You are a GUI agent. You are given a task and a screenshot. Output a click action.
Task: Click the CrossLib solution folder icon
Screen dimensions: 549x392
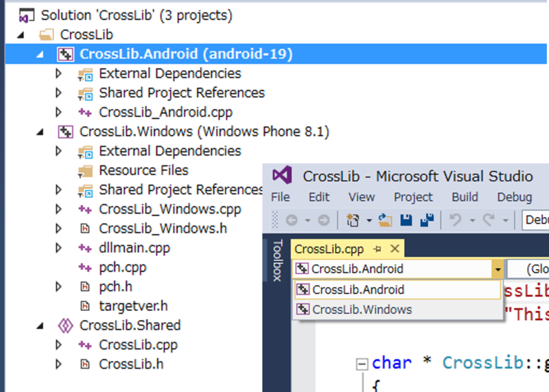[46, 35]
